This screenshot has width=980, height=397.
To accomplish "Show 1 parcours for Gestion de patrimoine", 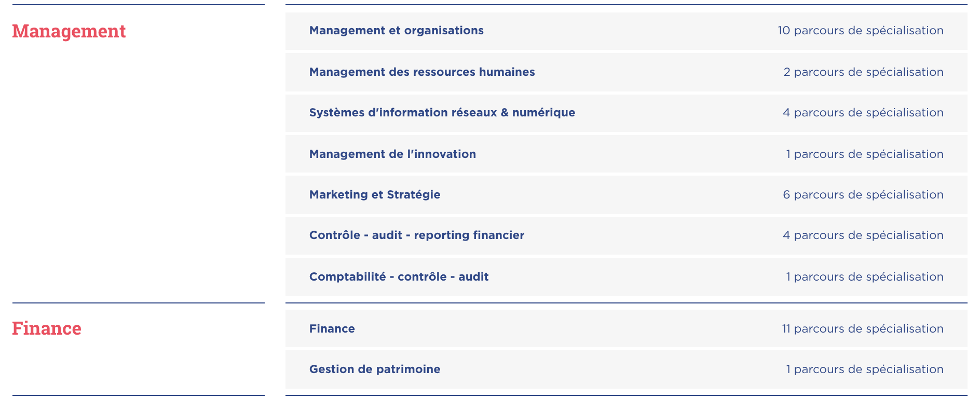I will click(864, 369).
